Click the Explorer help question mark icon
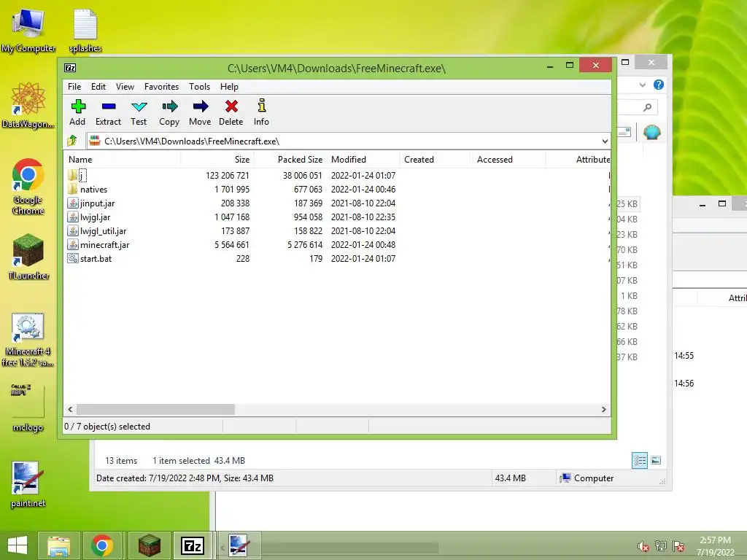 click(x=659, y=85)
